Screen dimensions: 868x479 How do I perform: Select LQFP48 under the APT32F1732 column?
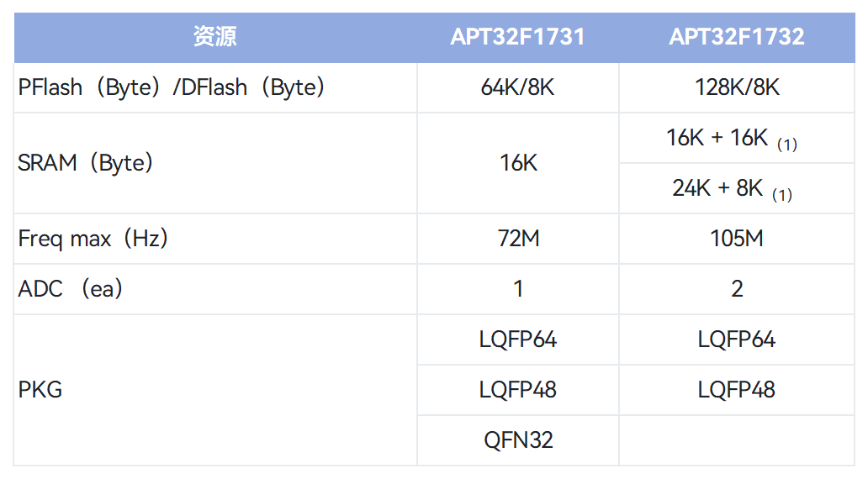(737, 390)
